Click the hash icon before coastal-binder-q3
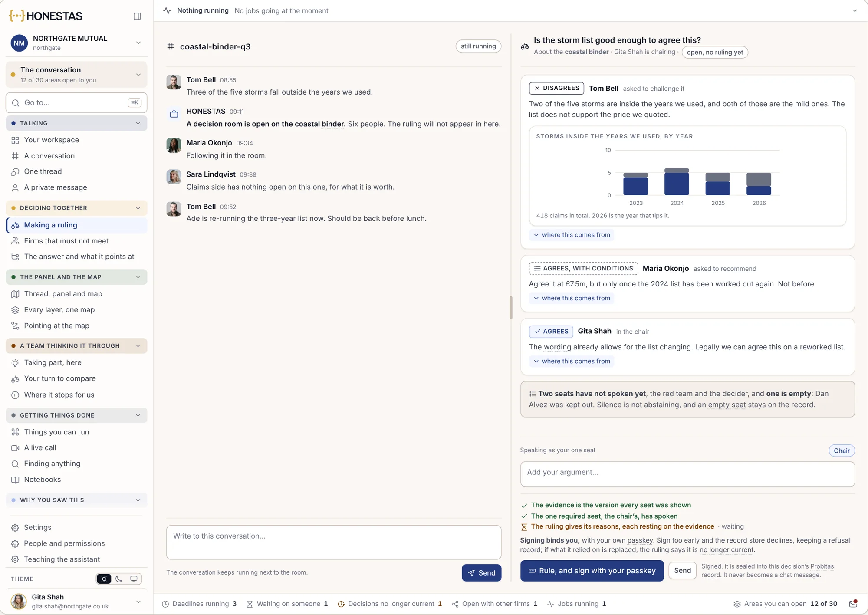This screenshot has height=615, width=868. [x=171, y=46]
